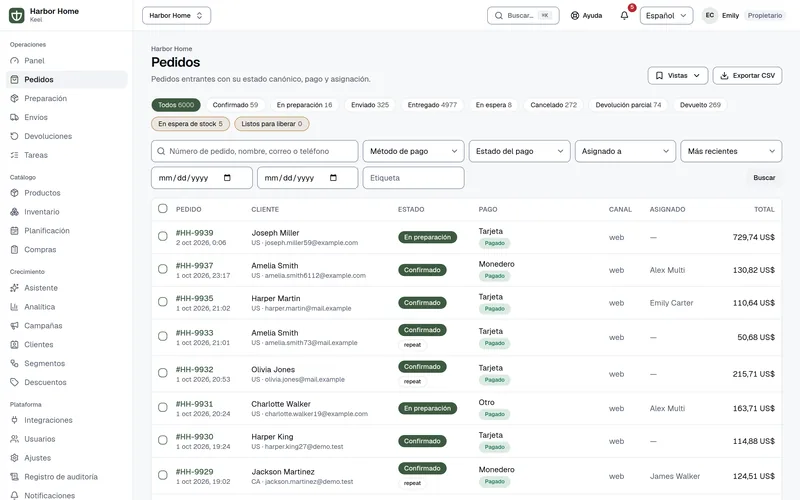The image size is (800, 500).
Task: Click the Tareas list icon
Action: [14, 155]
